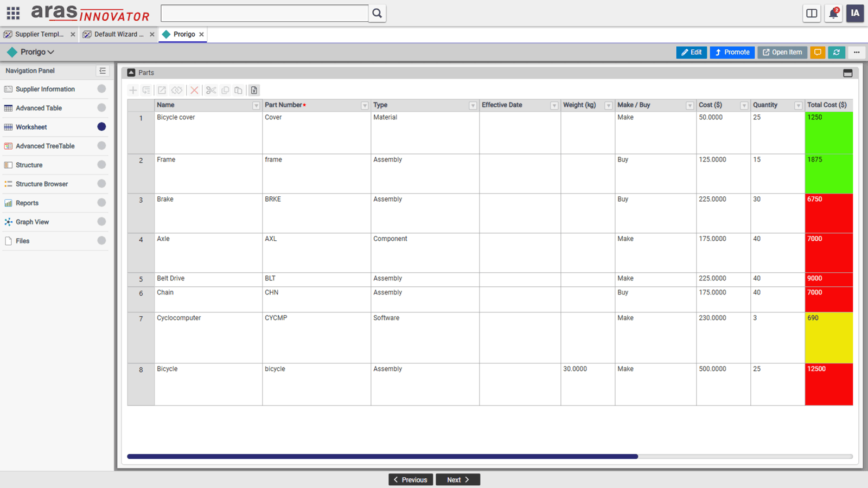Open the Cost ($) column filter dropdown
868x488 pixels.
744,106
